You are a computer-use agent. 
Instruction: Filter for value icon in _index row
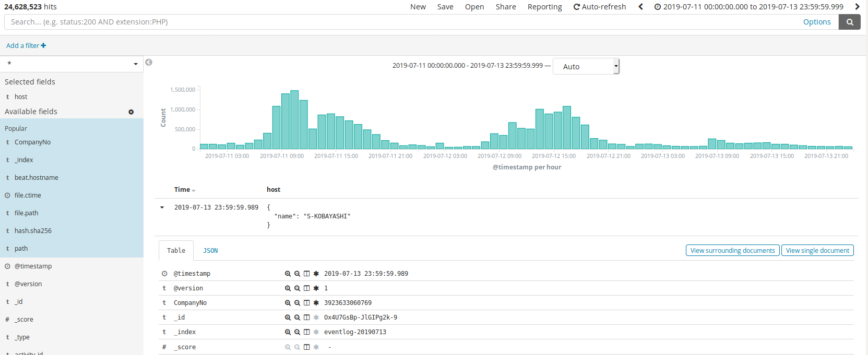pyautogui.click(x=288, y=332)
